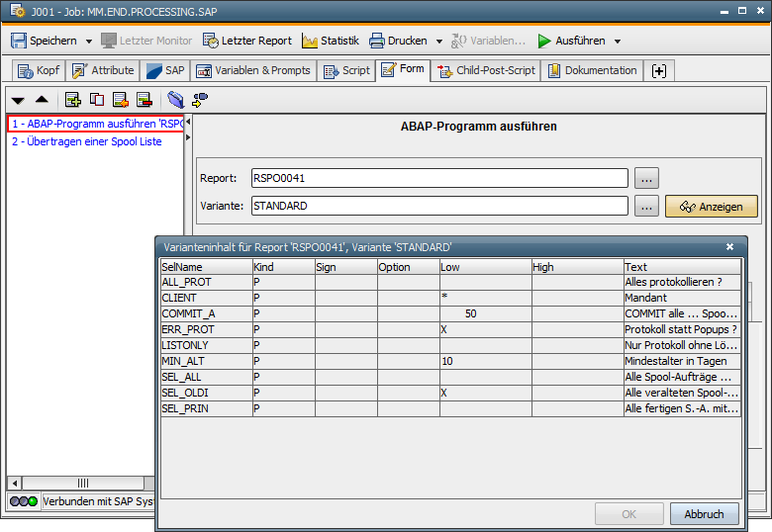Browse variants with the Variante ellipsis button
The image size is (772, 532).
coord(646,206)
